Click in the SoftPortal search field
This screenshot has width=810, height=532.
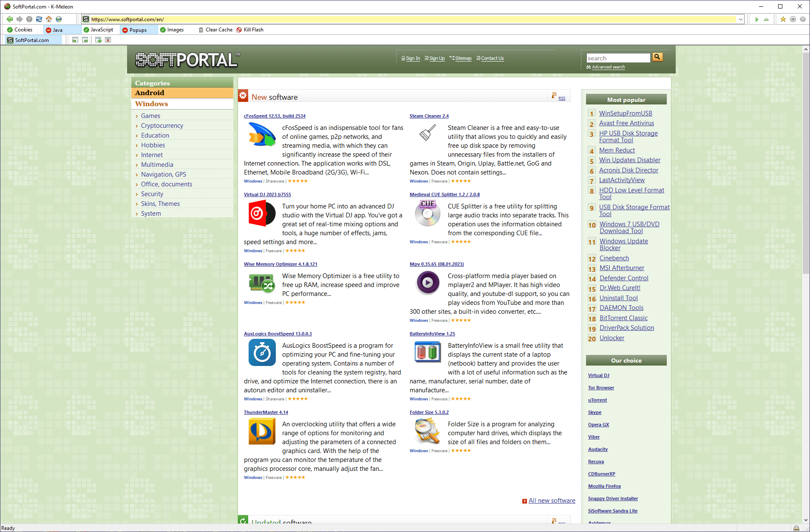click(618, 58)
